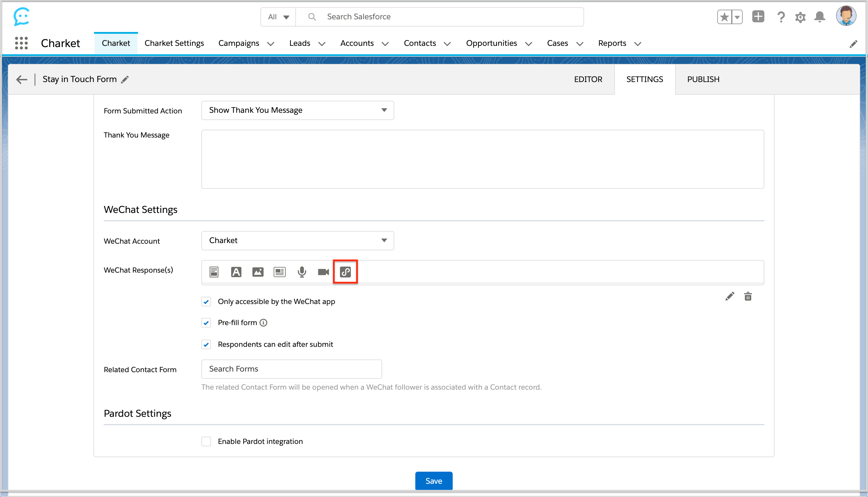Screen dimensions: 868x497
Task: Uncheck Only accessible by the WeChat app
Action: click(x=206, y=302)
